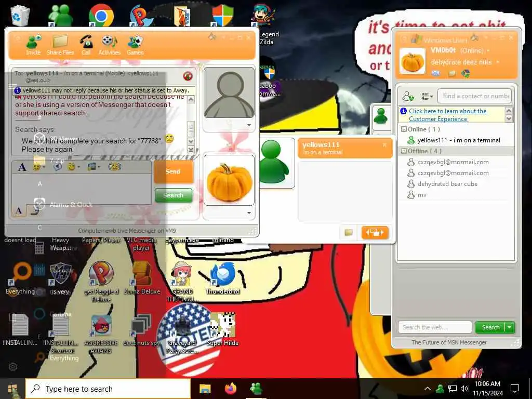Open Share Files in conversation toolbar
The image size is (532, 399).
60,45
